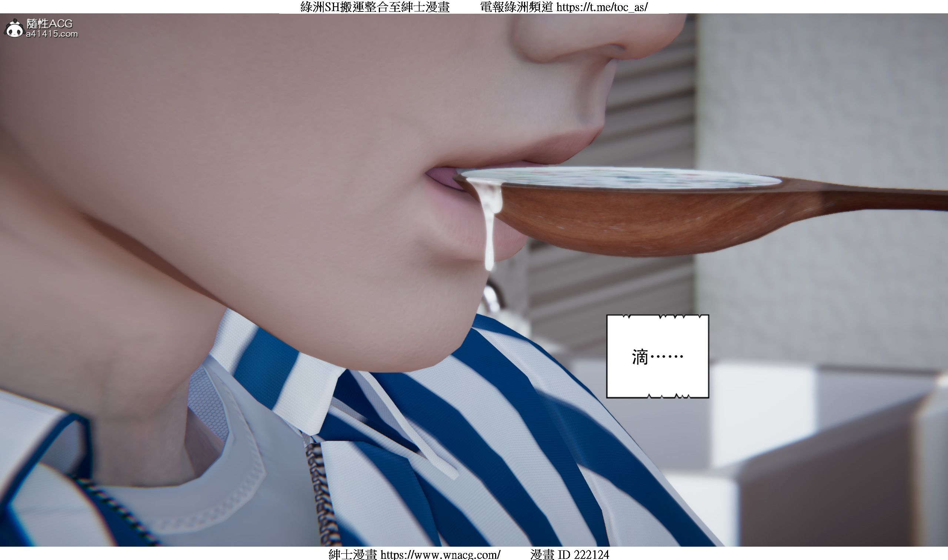Image resolution: width=948 pixels, height=560 pixels.
Task: Open the https://www.wnacg.com/ link in footer
Action: [x=440, y=554]
